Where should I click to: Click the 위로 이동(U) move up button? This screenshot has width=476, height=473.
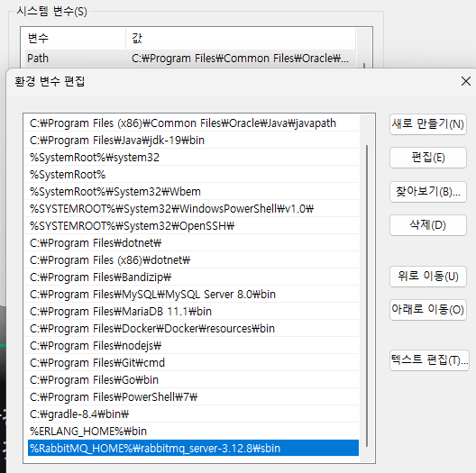pos(428,277)
